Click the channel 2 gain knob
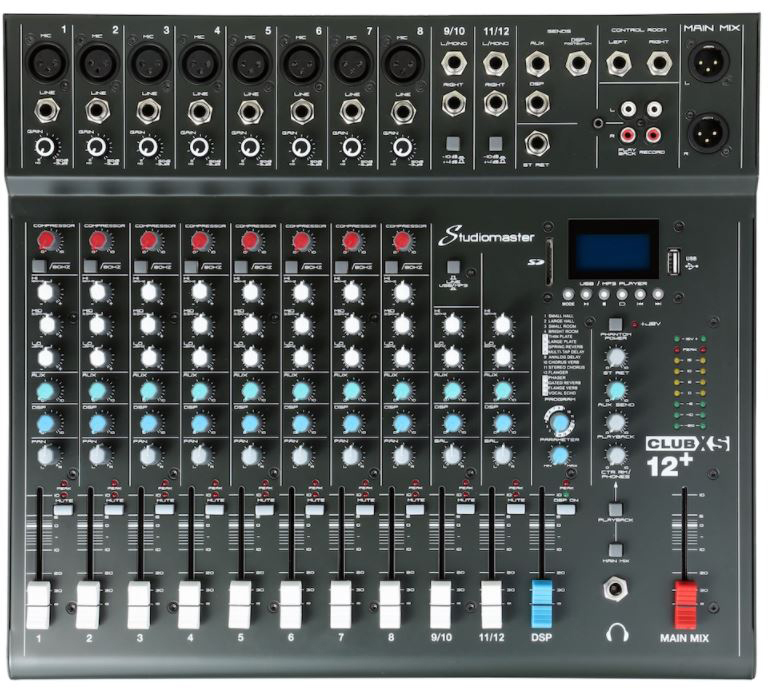The height and width of the screenshot is (688, 768). (97, 146)
